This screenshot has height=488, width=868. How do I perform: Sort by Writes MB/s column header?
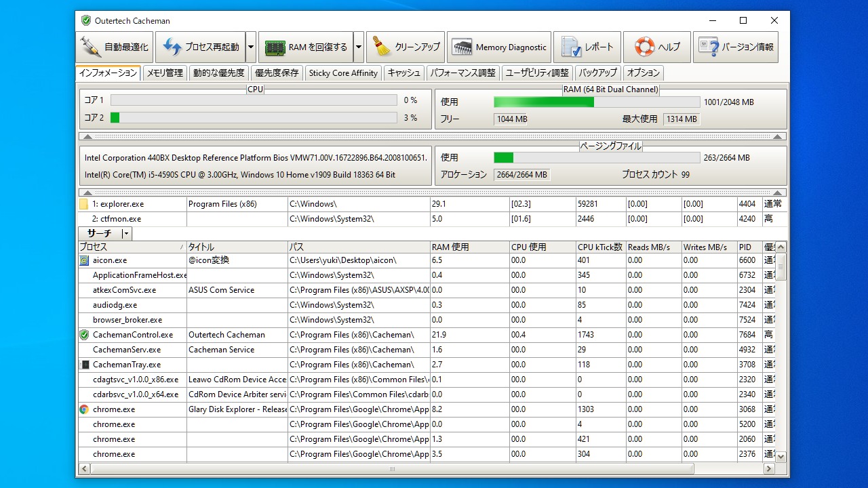709,247
